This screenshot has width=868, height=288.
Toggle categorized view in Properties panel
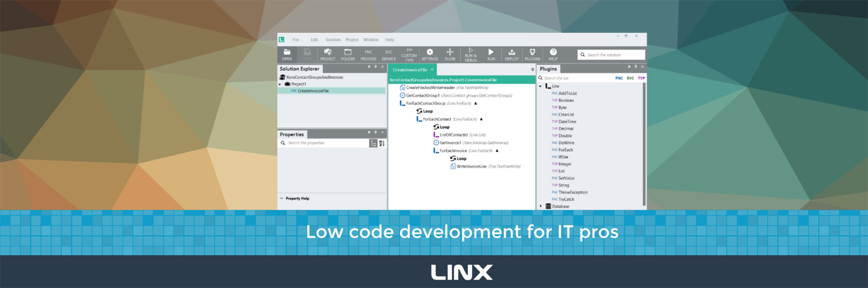[373, 143]
